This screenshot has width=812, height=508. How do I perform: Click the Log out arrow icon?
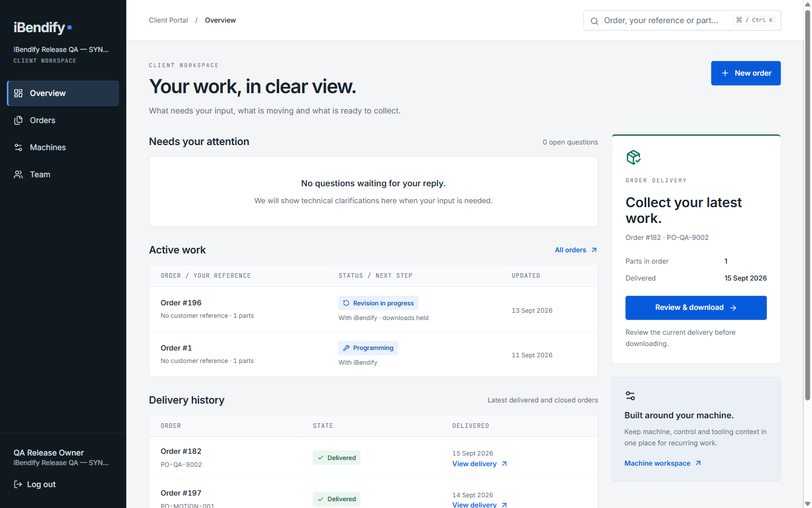(18, 484)
